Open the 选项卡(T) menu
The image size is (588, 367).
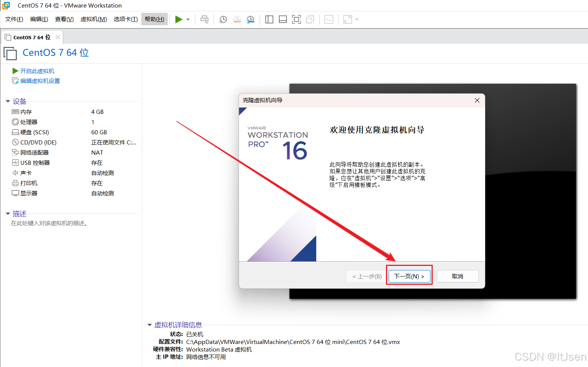(126, 19)
